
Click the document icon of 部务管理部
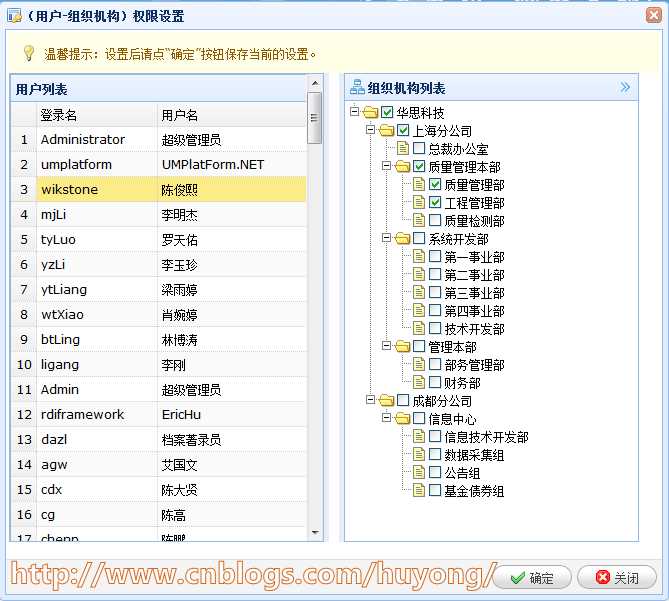(x=419, y=364)
